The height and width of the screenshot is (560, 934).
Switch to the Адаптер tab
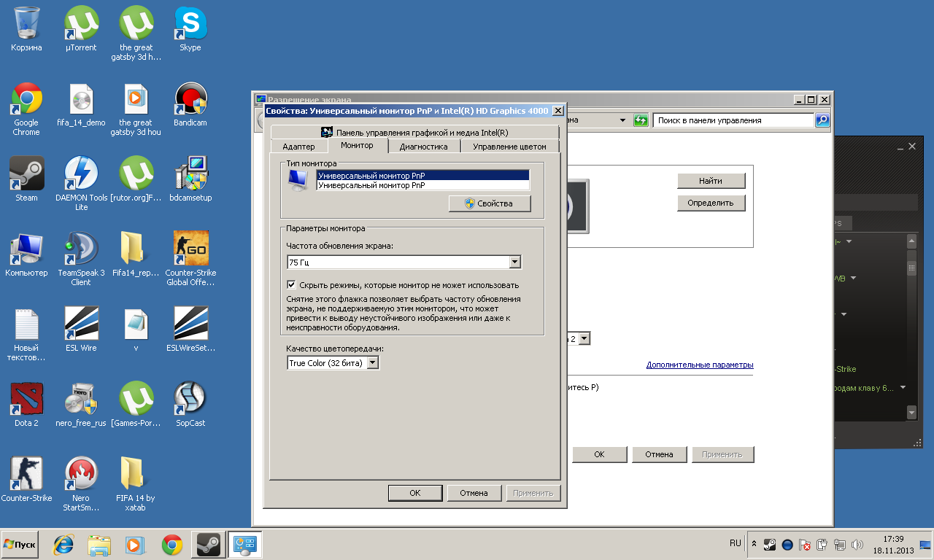pyautogui.click(x=298, y=147)
